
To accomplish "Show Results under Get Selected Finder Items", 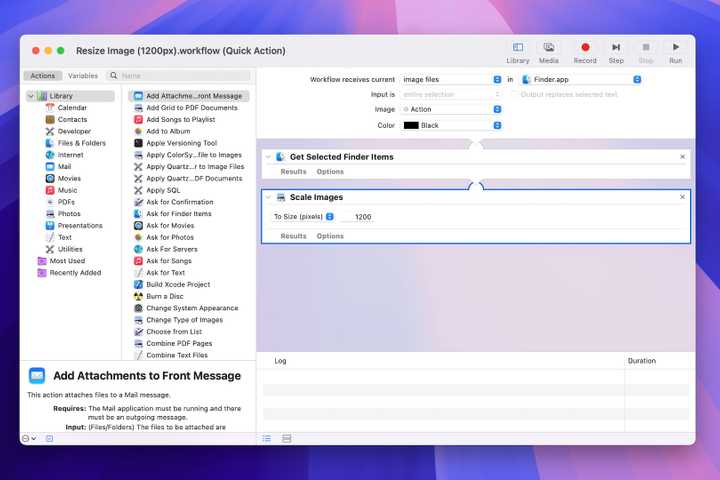I will (293, 172).
